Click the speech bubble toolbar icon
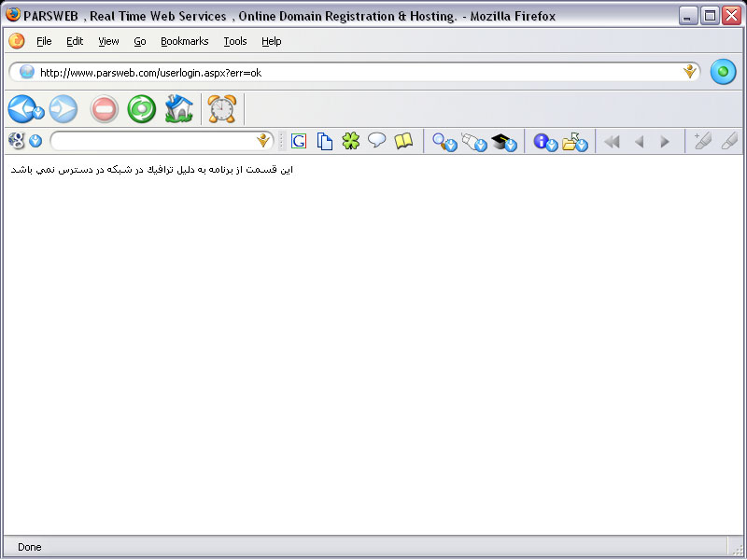This screenshot has height=560, width=747. tap(376, 141)
